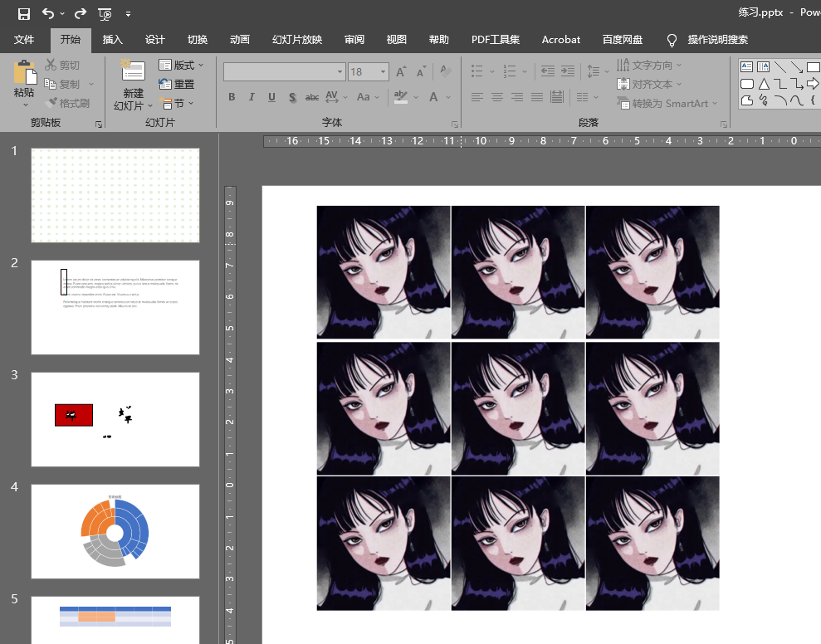Click the Reset (重置) button

177,84
